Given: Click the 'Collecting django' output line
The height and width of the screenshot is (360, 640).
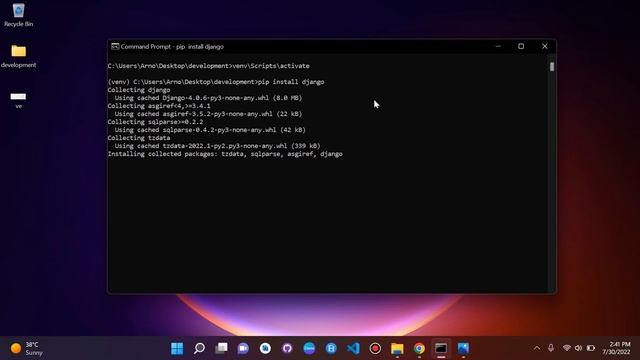Looking at the screenshot, I should pos(139,90).
